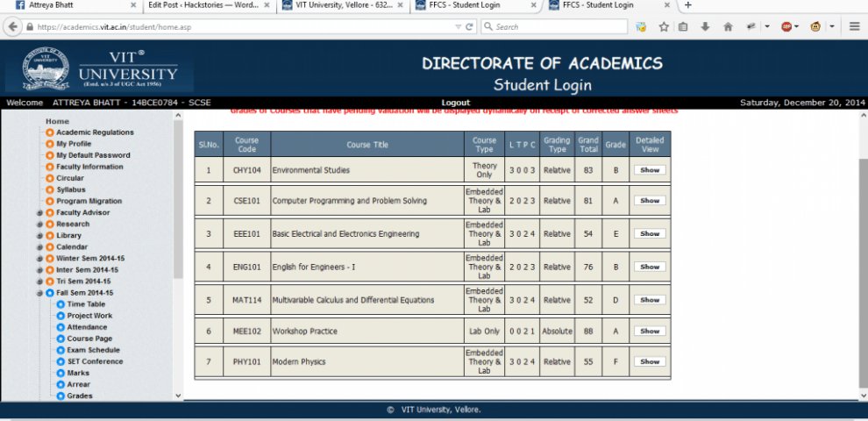Show details for PHY101 Modern Physics

point(650,361)
